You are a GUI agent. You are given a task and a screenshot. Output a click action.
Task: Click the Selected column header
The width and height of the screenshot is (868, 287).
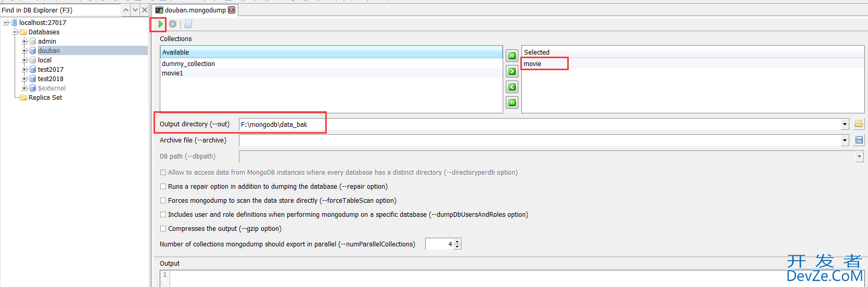point(693,52)
